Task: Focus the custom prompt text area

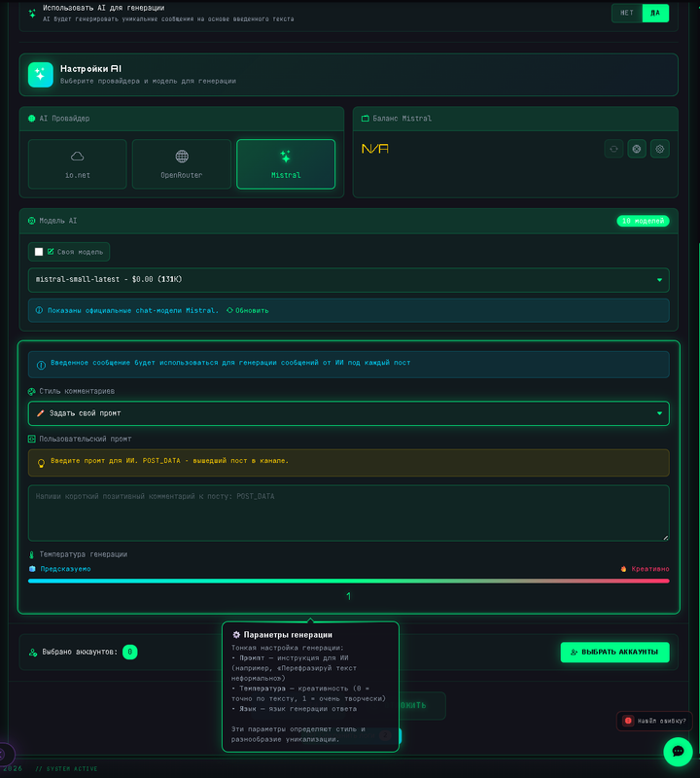Action: (x=349, y=513)
